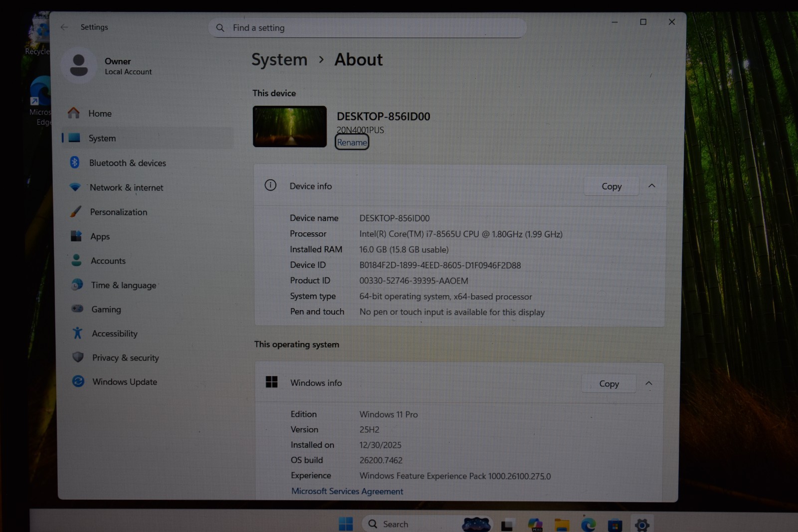Click the Pen and touch value text
Screen dimensions: 798x532
tap(452, 312)
